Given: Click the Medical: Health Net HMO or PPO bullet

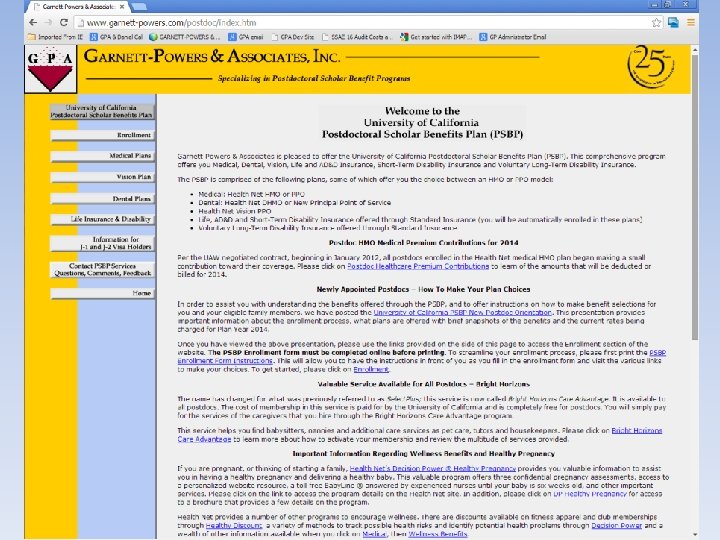Looking at the screenshot, I should coord(252,194).
